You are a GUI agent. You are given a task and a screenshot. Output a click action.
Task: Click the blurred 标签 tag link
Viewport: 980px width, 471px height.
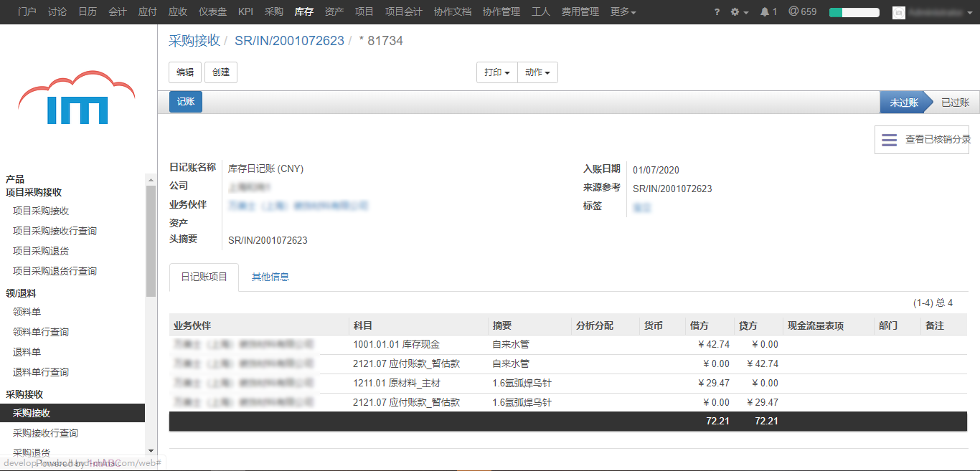[x=642, y=208]
